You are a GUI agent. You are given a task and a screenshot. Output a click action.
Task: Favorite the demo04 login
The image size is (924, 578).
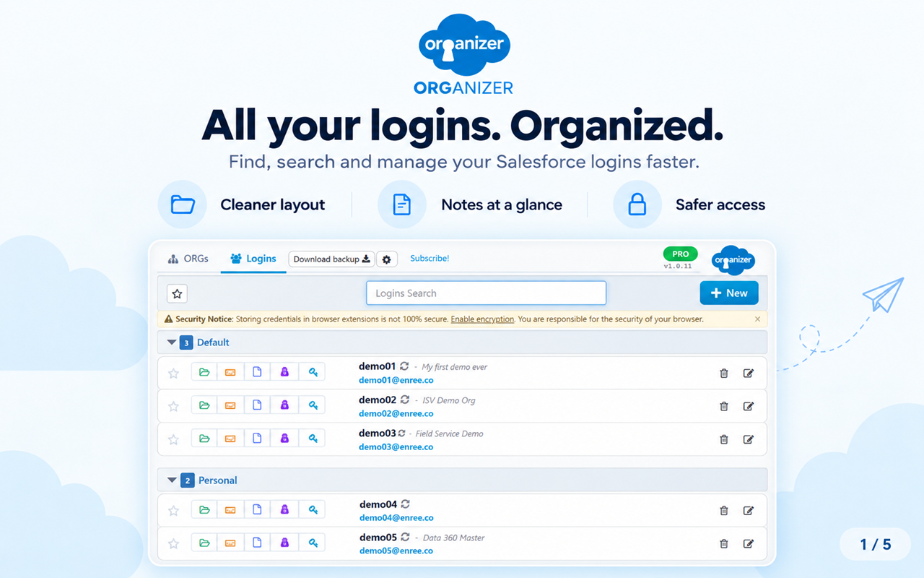point(173,510)
